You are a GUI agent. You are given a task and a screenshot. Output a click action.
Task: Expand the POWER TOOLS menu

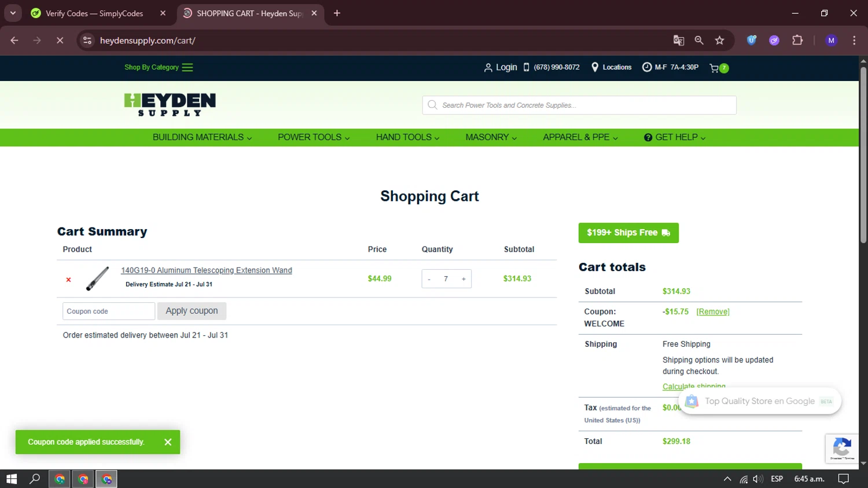(x=314, y=137)
